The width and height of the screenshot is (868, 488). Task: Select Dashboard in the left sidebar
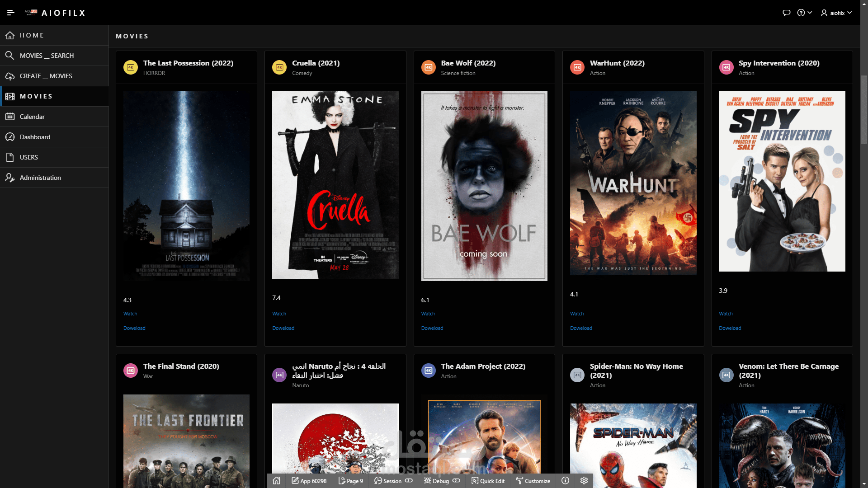(x=34, y=136)
